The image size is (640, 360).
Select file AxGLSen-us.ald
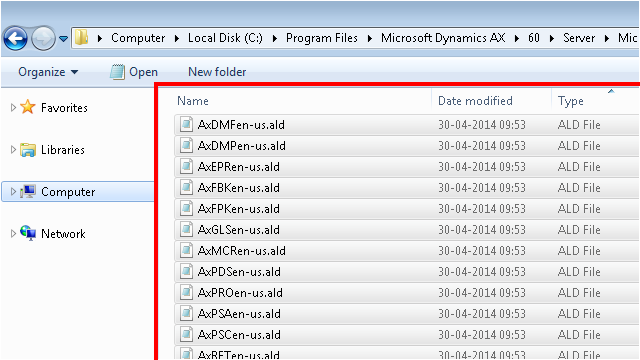238,230
